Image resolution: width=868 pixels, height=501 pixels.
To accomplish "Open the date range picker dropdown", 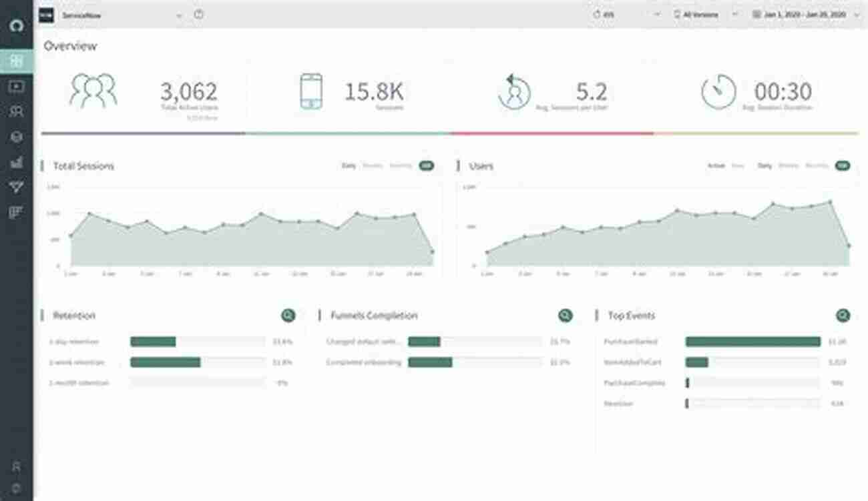I will click(x=806, y=14).
